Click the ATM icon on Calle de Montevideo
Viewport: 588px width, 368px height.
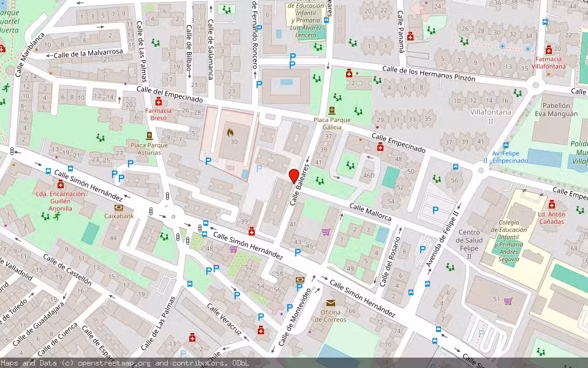300,280
